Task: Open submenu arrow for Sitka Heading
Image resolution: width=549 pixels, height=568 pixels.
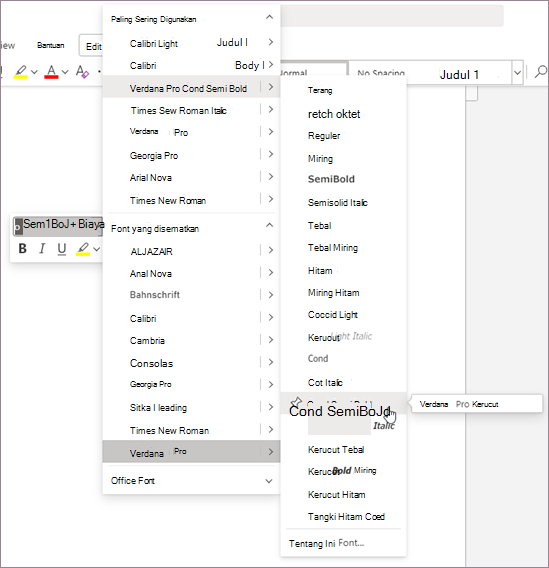Action: 271,407
